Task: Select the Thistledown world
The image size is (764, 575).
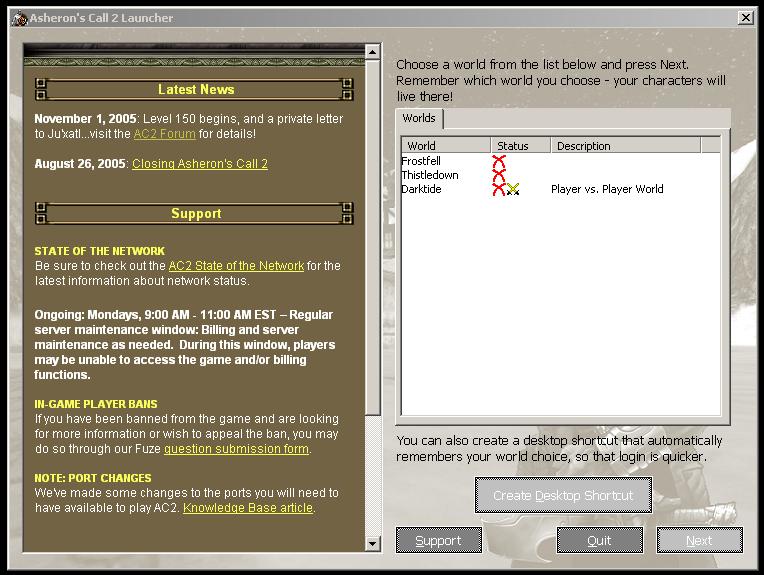Action: click(430, 175)
